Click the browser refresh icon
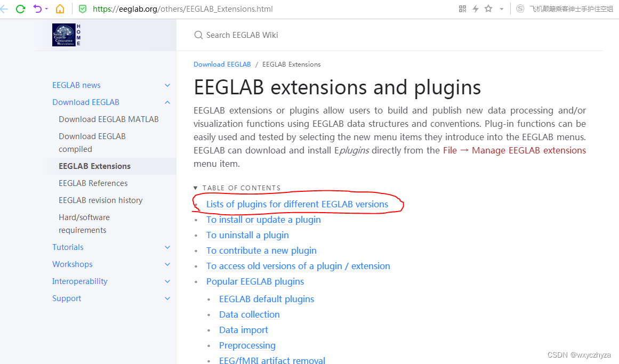Viewport: 619px width, 364px height. 20,9
